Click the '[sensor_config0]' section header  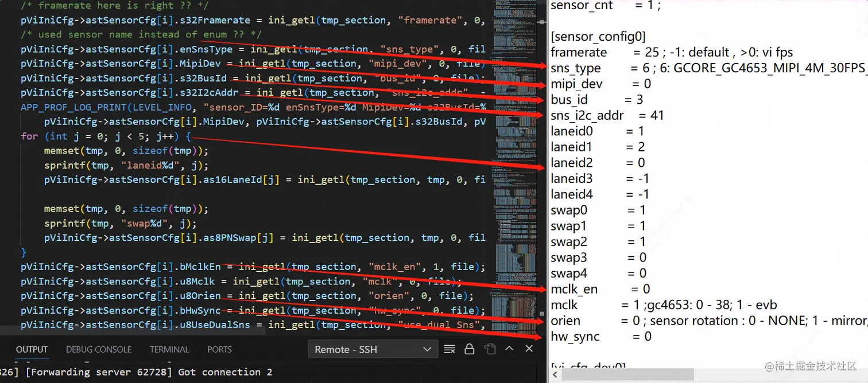598,37
